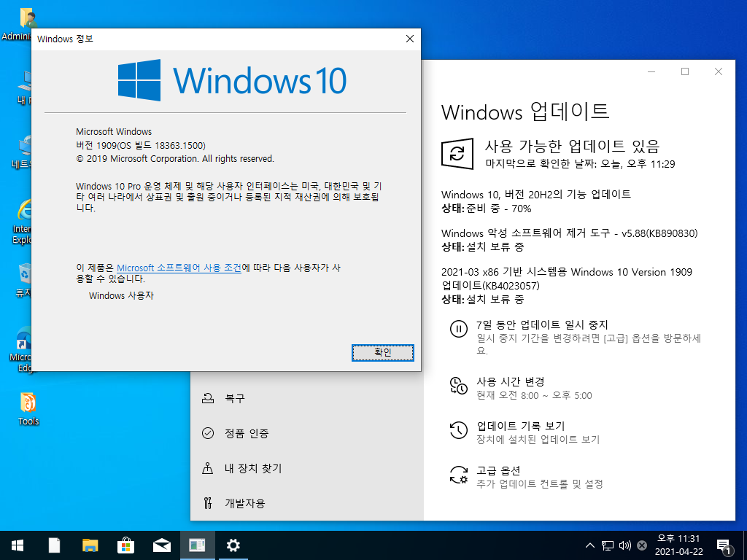Image resolution: width=747 pixels, height=560 pixels.
Task: Click the 내 장치 찾기 icon
Action: (x=208, y=468)
